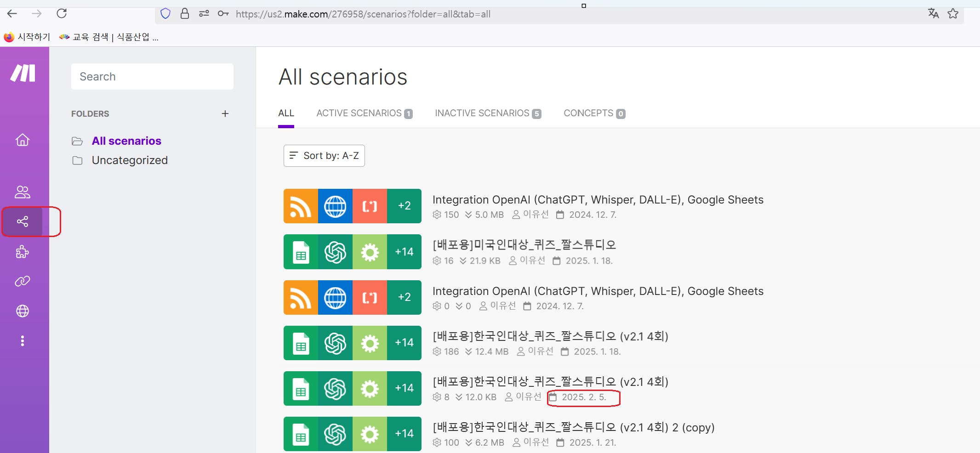The width and height of the screenshot is (980, 453).
Task: Click the All scenarios page heading
Action: tap(343, 77)
